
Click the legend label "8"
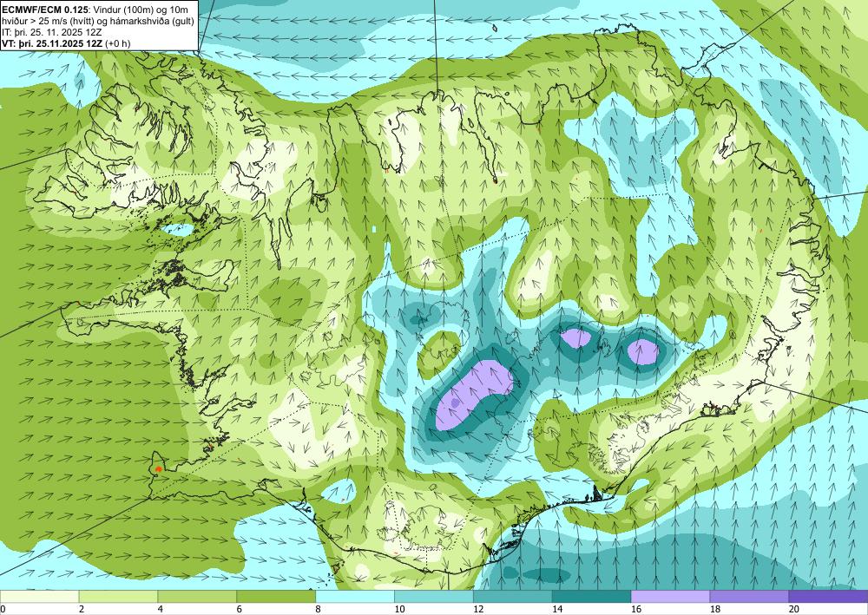click(319, 610)
